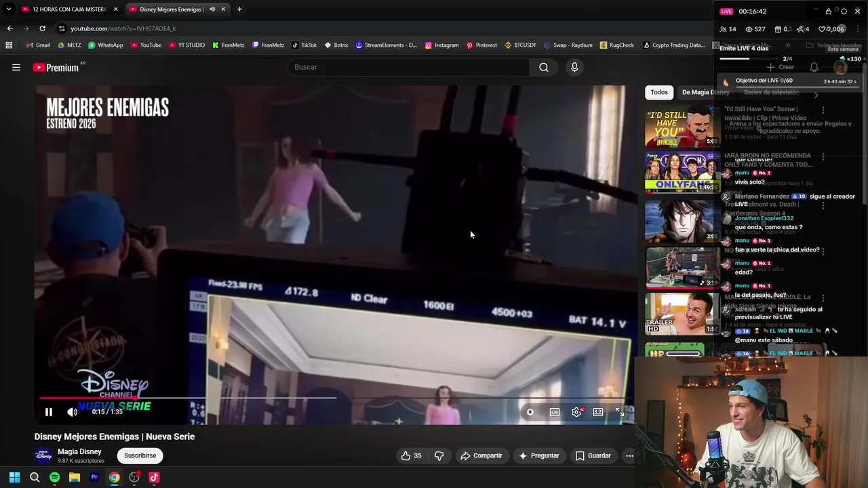868x488 pixels.
Task: Open the Windows Start menu
Action: tap(14, 477)
